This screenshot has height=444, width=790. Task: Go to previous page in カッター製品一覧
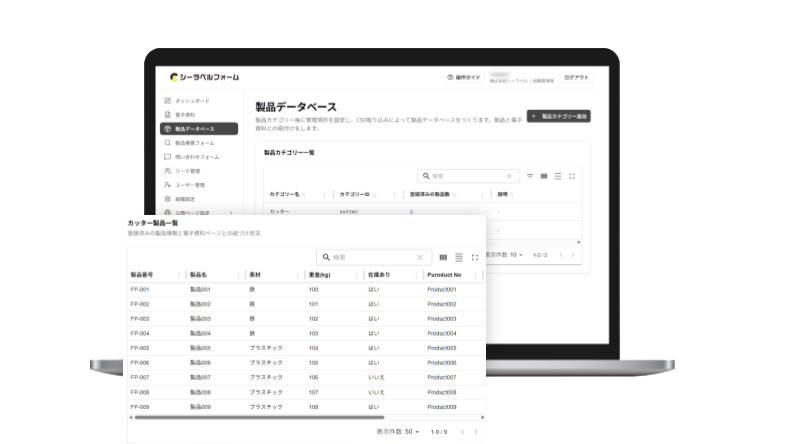point(463,432)
